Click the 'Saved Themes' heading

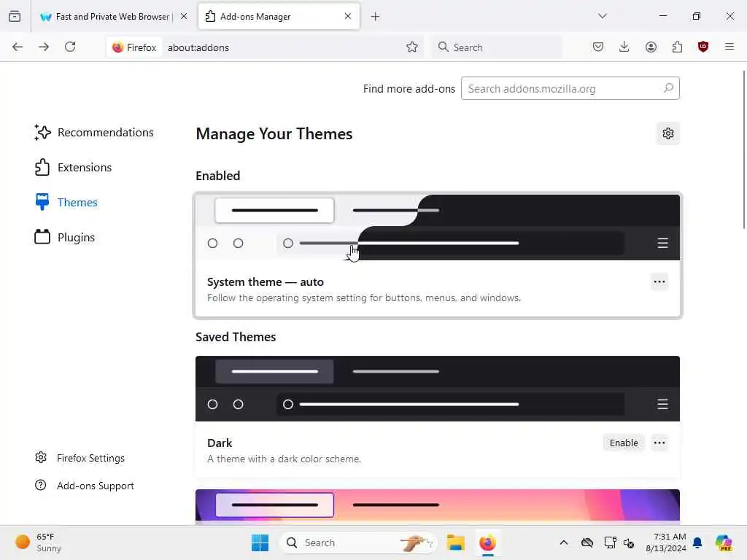pyautogui.click(x=236, y=337)
